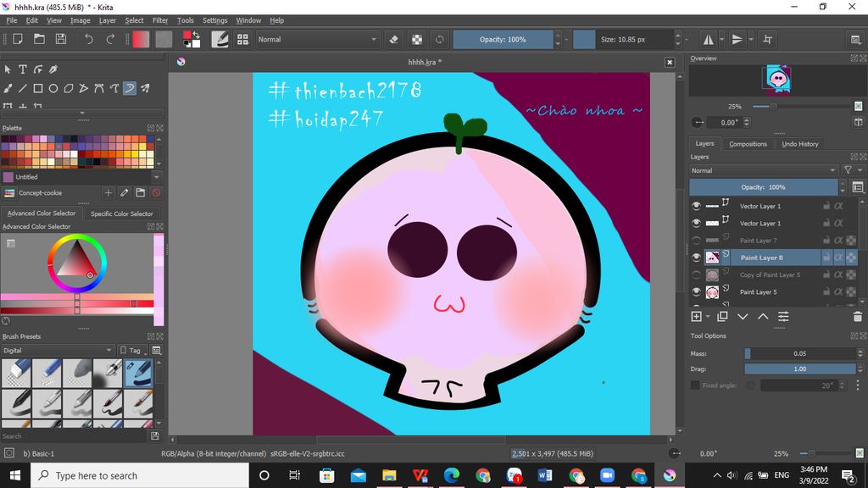Duplicate the selected layer
Screen dimensions: 868x488
[x=722, y=317]
